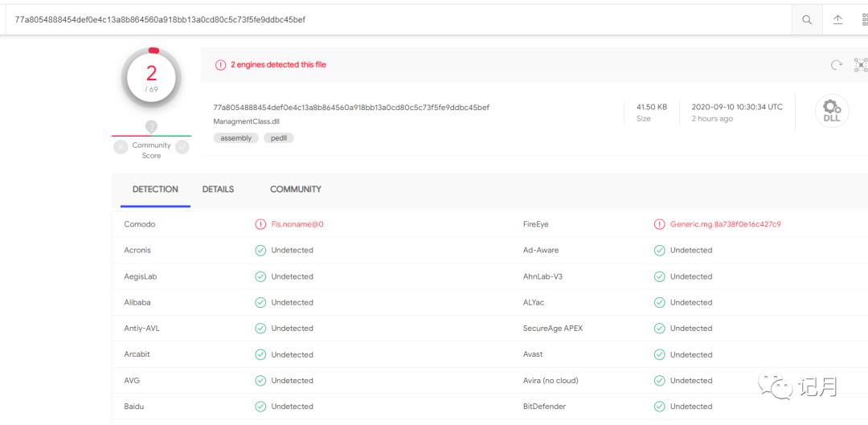Click the Avira (no cloud) engine name
Viewport: 868px width, 425px height.
tap(551, 380)
